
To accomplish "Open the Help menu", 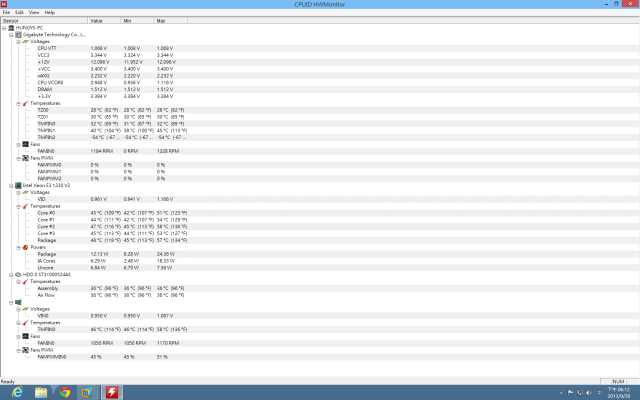I will point(50,12).
